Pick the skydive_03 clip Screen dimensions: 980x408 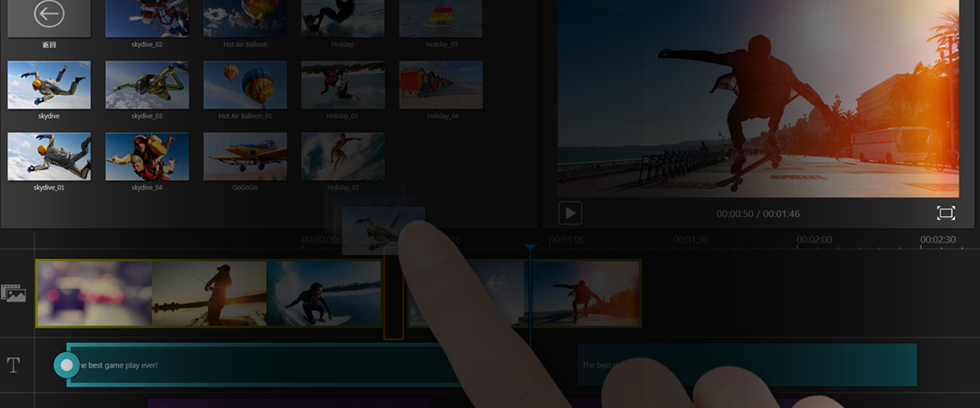coord(147,85)
